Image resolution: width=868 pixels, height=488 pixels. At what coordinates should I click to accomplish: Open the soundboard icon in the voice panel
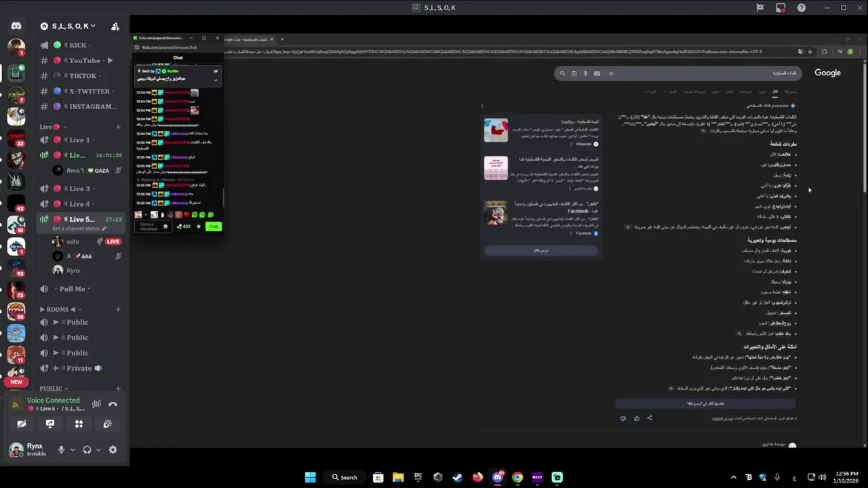pyautogui.click(x=107, y=424)
